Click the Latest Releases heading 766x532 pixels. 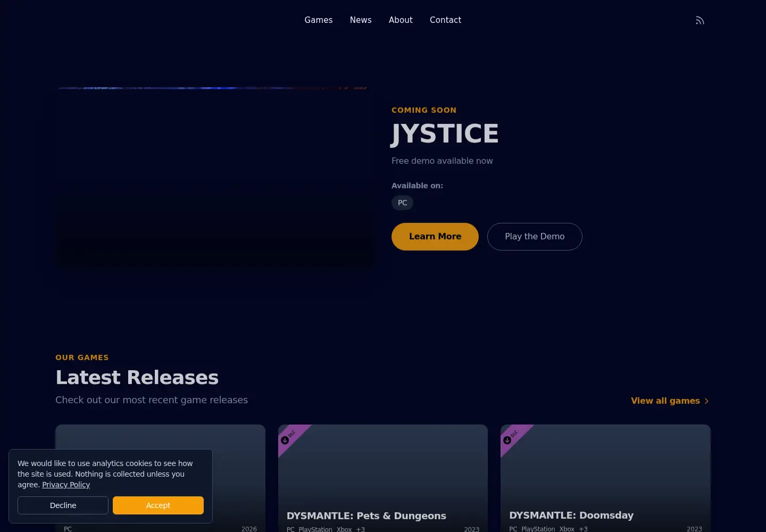tap(137, 378)
